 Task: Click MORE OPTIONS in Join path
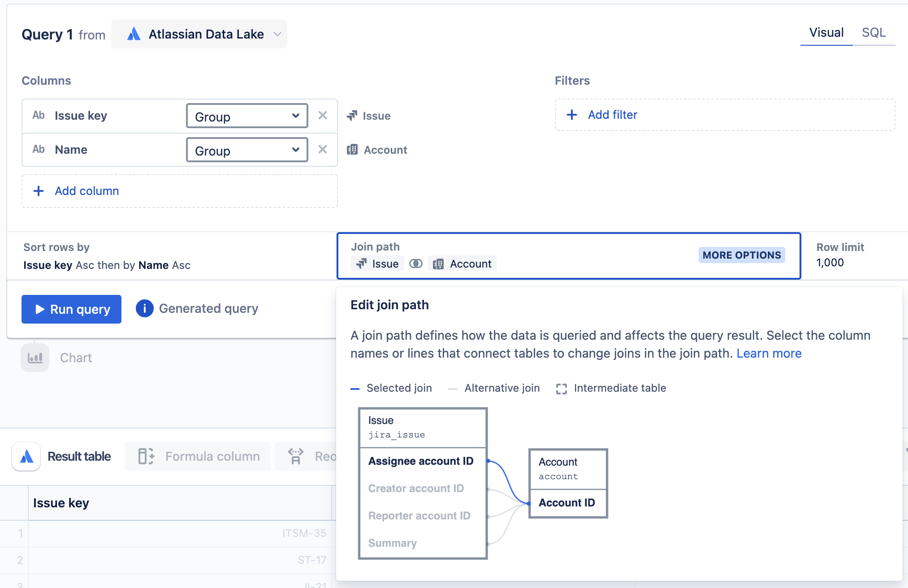(x=741, y=255)
